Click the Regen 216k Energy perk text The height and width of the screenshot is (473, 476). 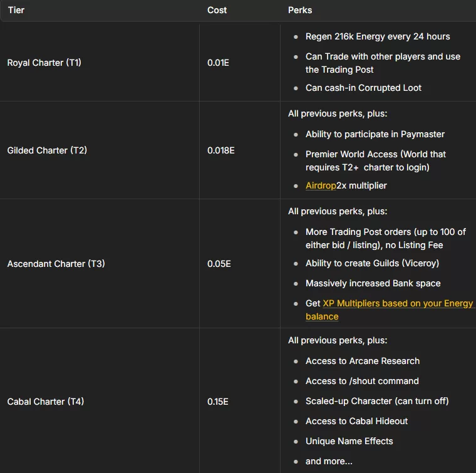(x=378, y=36)
